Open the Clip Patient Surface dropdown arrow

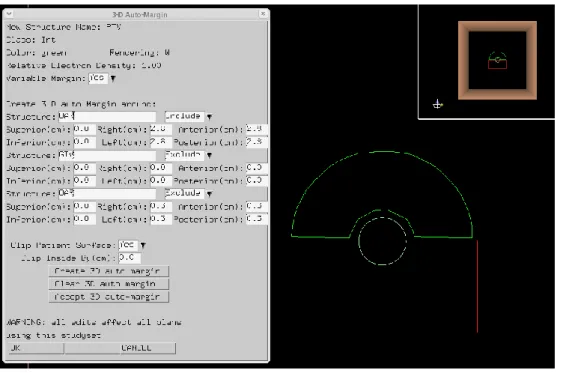tap(143, 245)
